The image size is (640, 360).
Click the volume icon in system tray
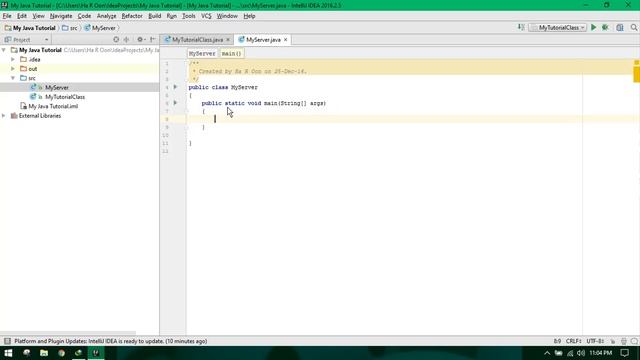[x=581, y=353]
